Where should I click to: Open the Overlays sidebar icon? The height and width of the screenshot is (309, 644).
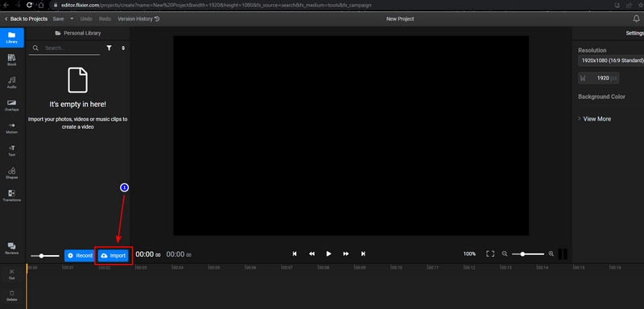point(11,105)
